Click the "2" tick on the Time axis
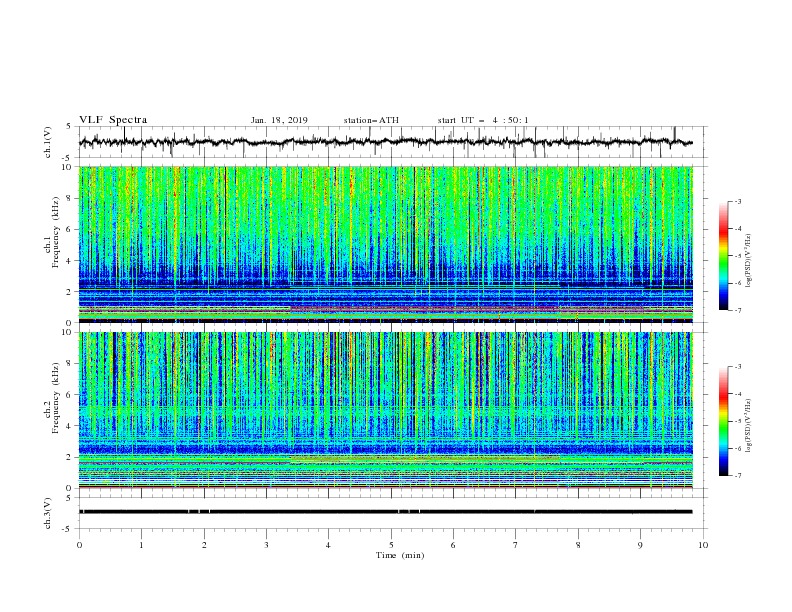The width and height of the screenshot is (792, 612). pyautogui.click(x=204, y=545)
